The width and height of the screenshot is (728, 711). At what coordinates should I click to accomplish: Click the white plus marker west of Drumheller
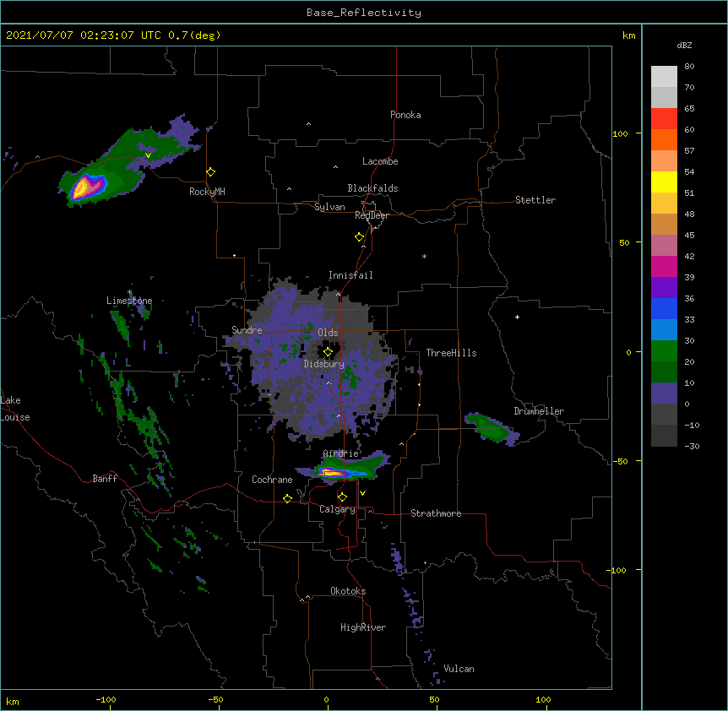(517, 317)
